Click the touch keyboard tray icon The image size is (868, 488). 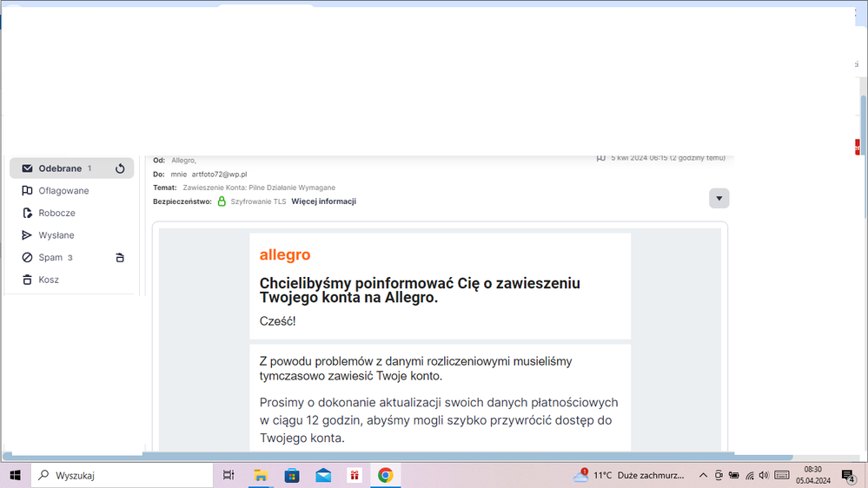tap(782, 475)
